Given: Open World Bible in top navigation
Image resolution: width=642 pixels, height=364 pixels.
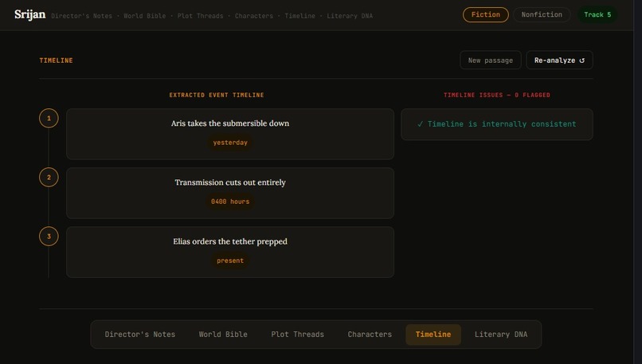Looking at the screenshot, I should coord(144,16).
